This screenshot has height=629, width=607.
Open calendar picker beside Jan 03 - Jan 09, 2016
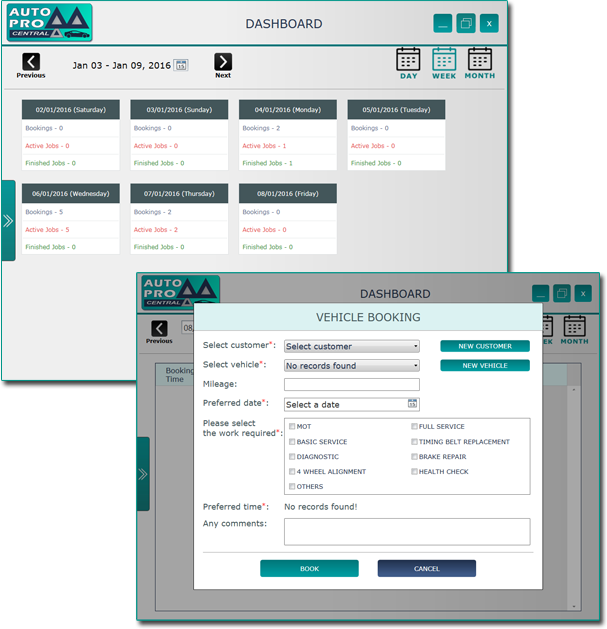pos(181,65)
